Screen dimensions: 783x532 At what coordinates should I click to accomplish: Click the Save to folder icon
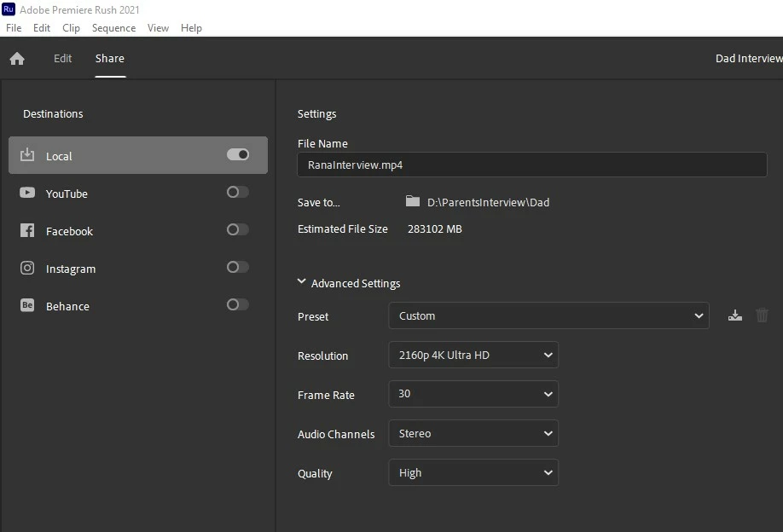click(413, 202)
